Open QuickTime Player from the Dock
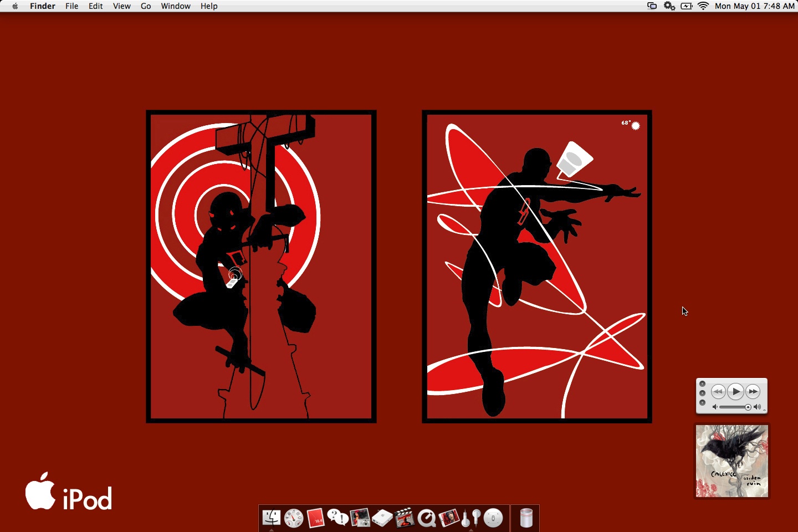The image size is (798, 532). coord(427,518)
